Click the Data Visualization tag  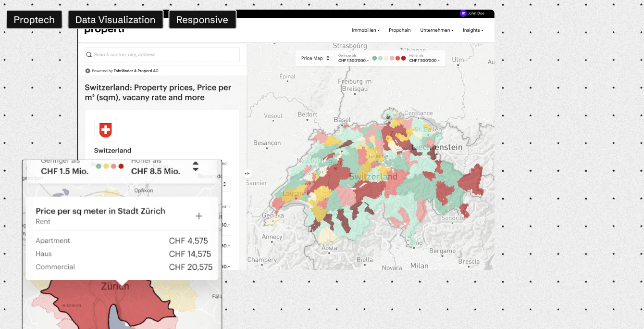(115, 20)
